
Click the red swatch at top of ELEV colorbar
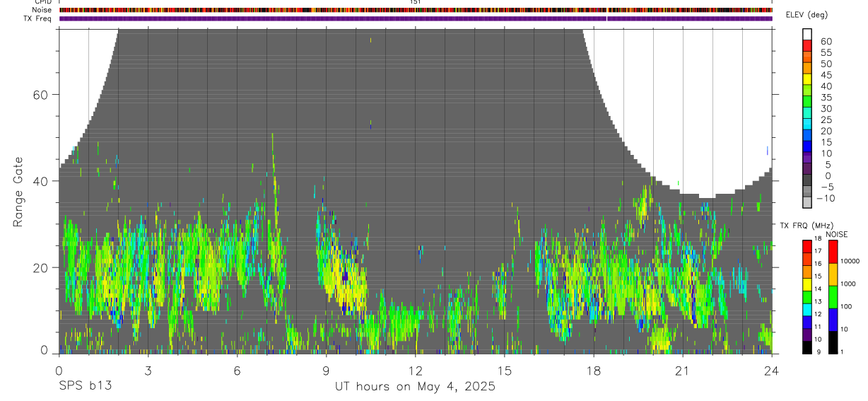point(807,45)
